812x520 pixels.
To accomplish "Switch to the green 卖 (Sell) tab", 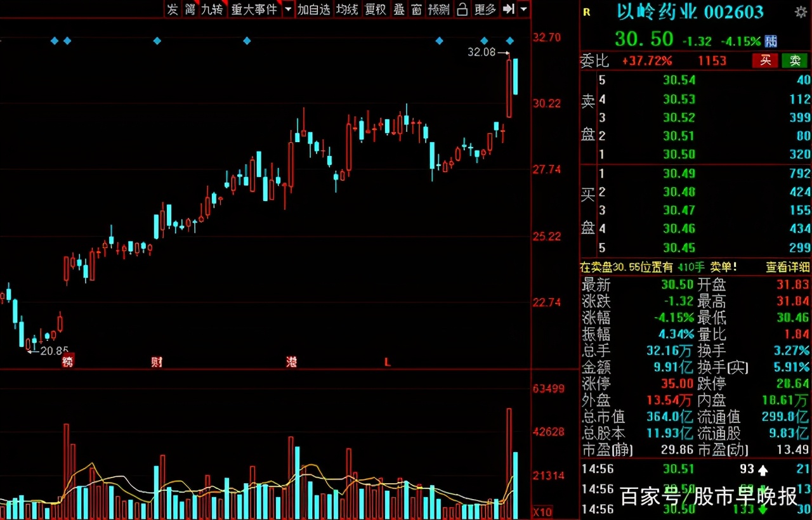I will pyautogui.click(x=794, y=61).
